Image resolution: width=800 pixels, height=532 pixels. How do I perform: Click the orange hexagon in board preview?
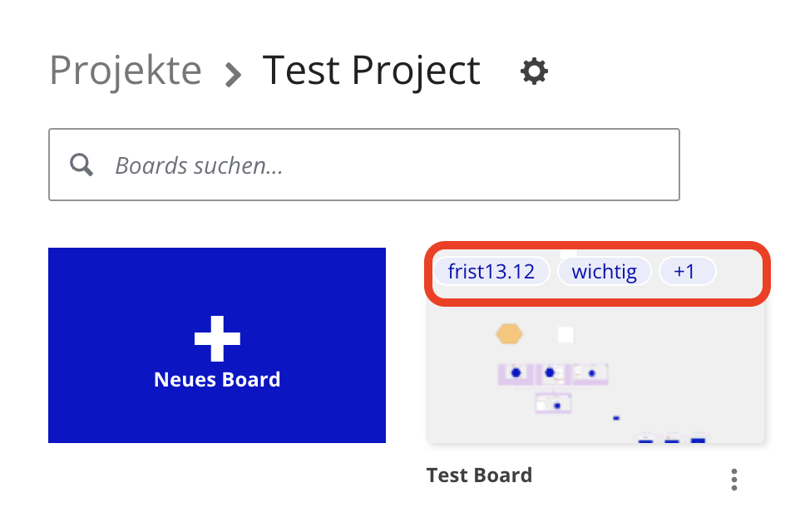click(509, 334)
